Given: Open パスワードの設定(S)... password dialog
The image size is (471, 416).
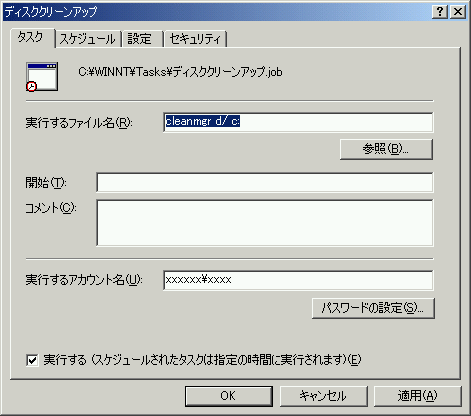Looking at the screenshot, I should tap(373, 308).
